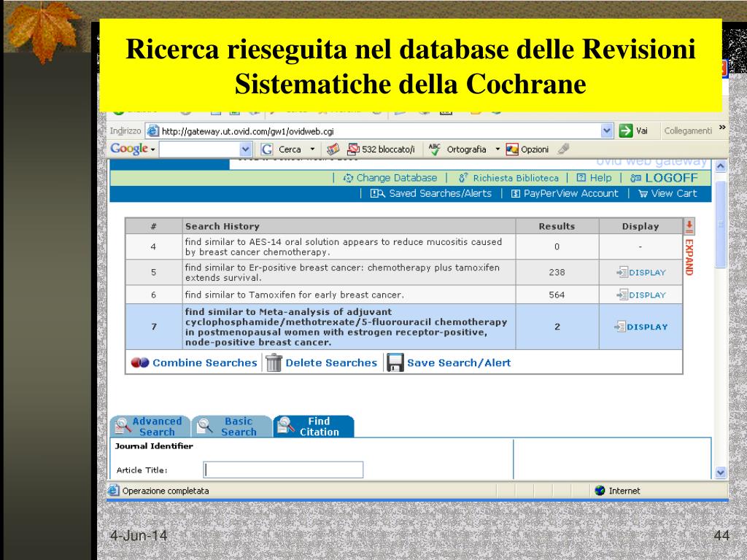Viewport: 747px width, 560px height.
Task: Click the page scrollbar down arrow
Action: [721, 472]
